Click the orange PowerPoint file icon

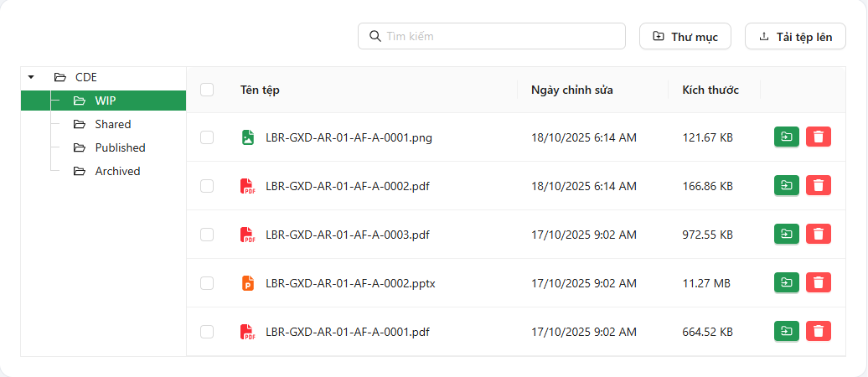coord(247,283)
